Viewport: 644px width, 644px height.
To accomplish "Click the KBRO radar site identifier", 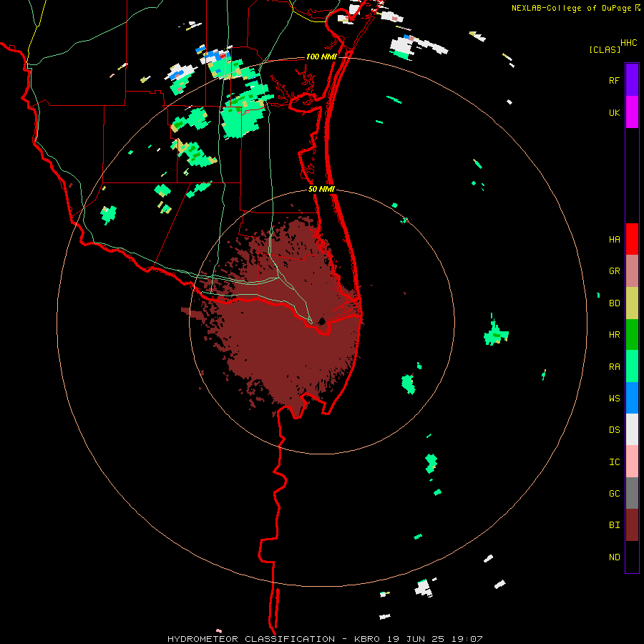I will (367, 639).
